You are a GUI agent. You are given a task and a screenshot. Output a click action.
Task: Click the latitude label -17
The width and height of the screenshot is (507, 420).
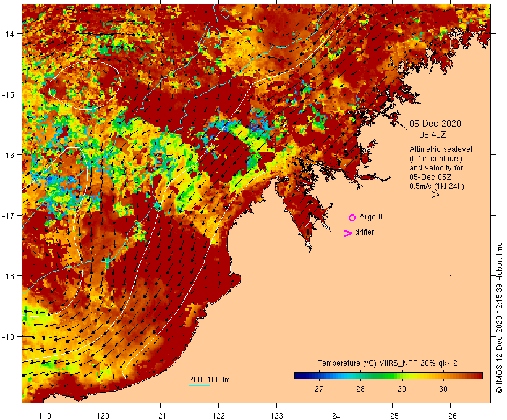[8, 215]
